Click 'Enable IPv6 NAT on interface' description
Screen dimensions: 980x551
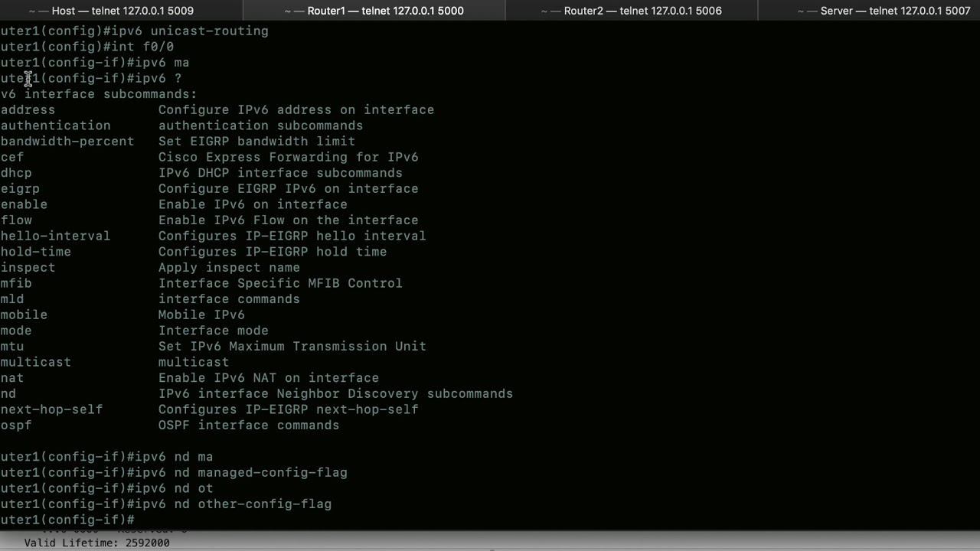[x=269, y=378]
